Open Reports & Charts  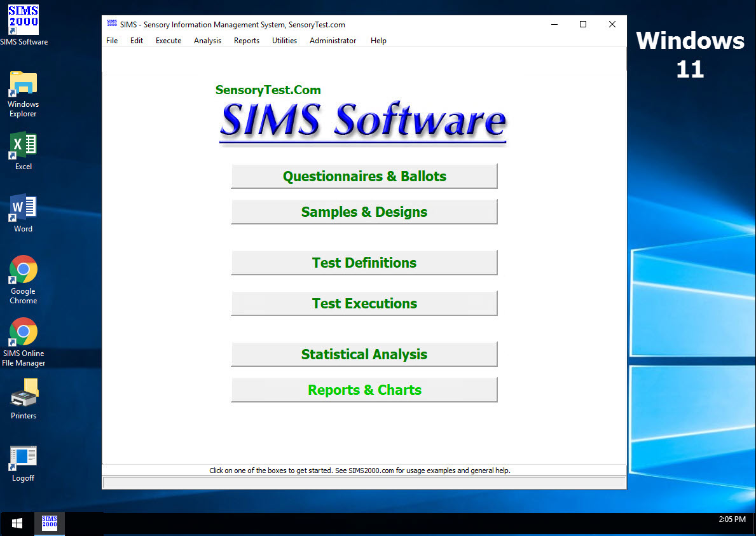pos(364,390)
